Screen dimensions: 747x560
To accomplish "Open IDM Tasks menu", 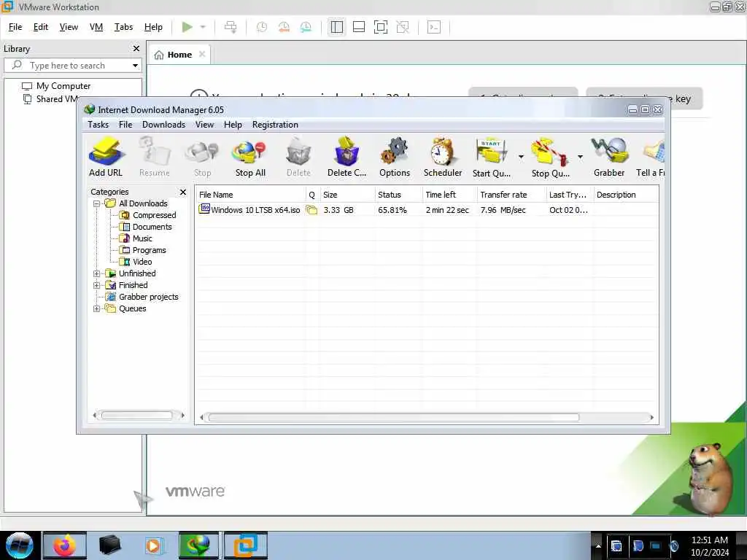I will tap(98, 125).
